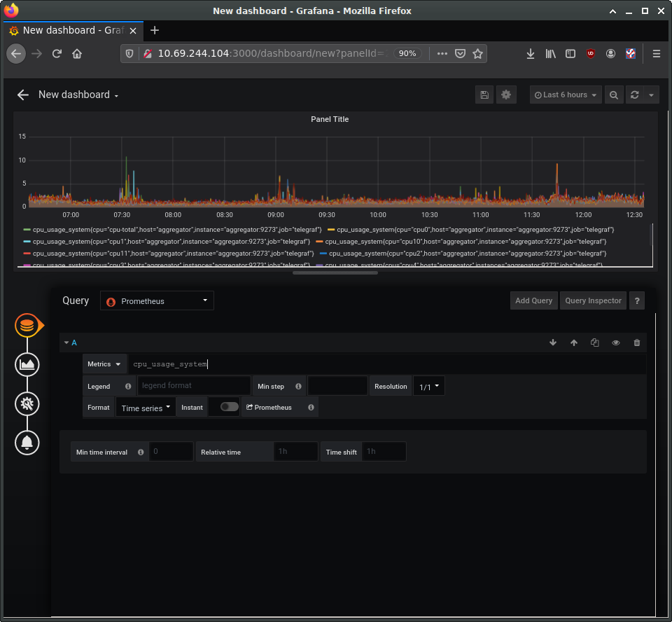Open the Resolution 1/1 dropdown

[x=428, y=386]
